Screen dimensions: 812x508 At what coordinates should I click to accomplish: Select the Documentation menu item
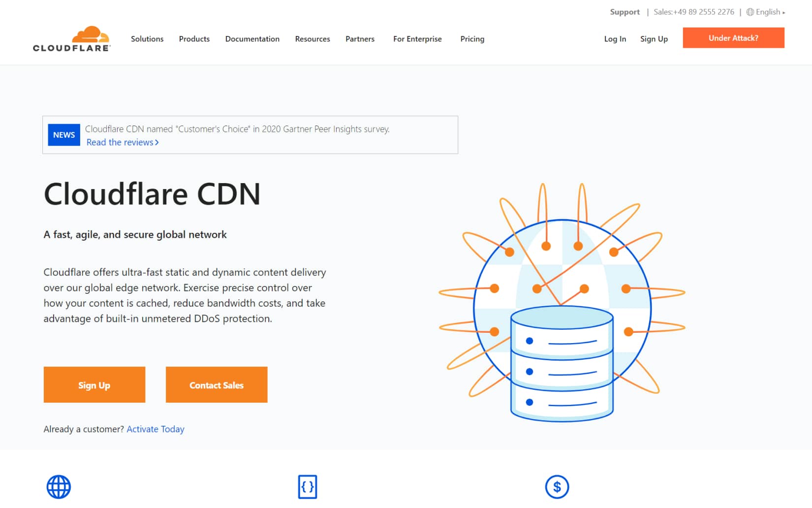(252, 39)
